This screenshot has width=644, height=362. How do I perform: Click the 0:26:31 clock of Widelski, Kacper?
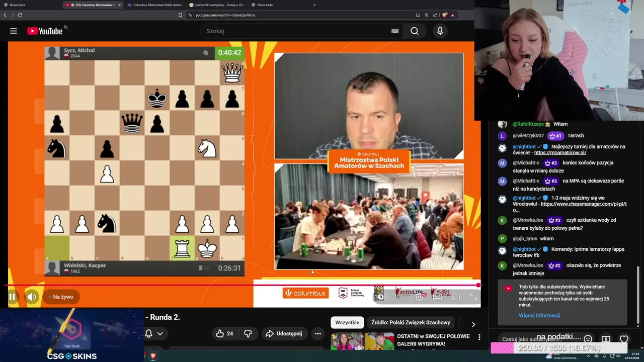pyautogui.click(x=229, y=268)
